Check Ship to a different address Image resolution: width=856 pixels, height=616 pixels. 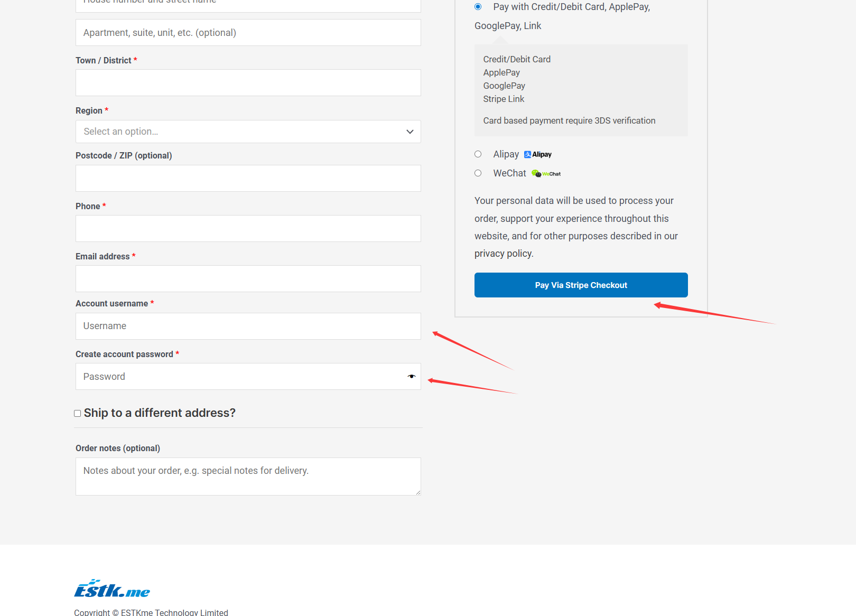click(x=78, y=414)
